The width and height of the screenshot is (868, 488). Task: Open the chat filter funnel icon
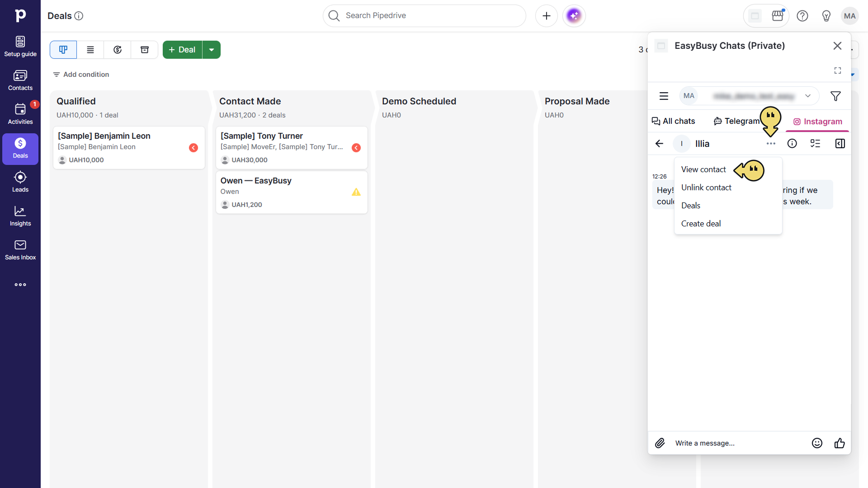[x=835, y=96]
